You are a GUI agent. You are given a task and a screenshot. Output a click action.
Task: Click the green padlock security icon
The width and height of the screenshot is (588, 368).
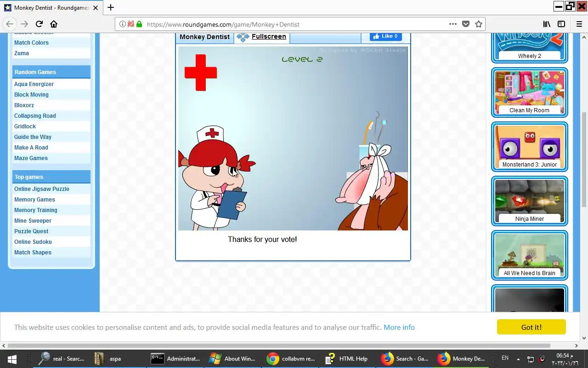click(139, 24)
